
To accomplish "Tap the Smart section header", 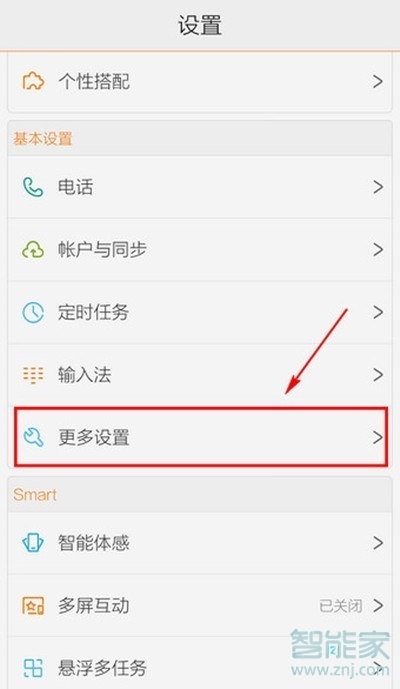I will 35,495.
